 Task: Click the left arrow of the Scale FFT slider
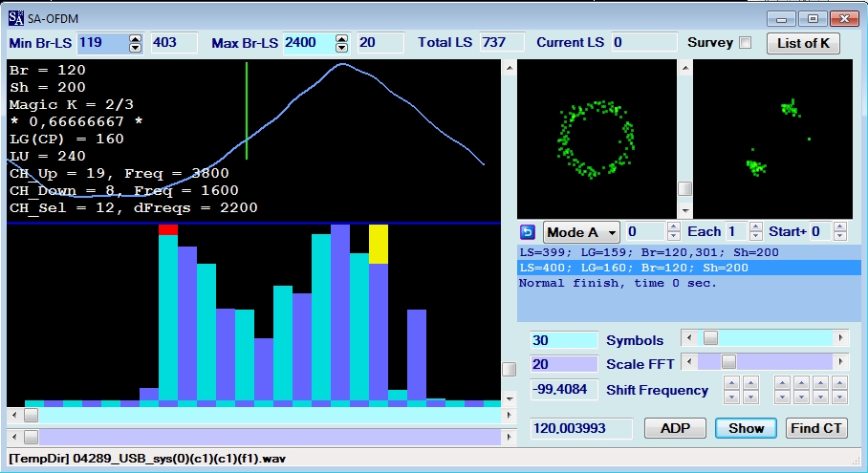pyautogui.click(x=688, y=362)
